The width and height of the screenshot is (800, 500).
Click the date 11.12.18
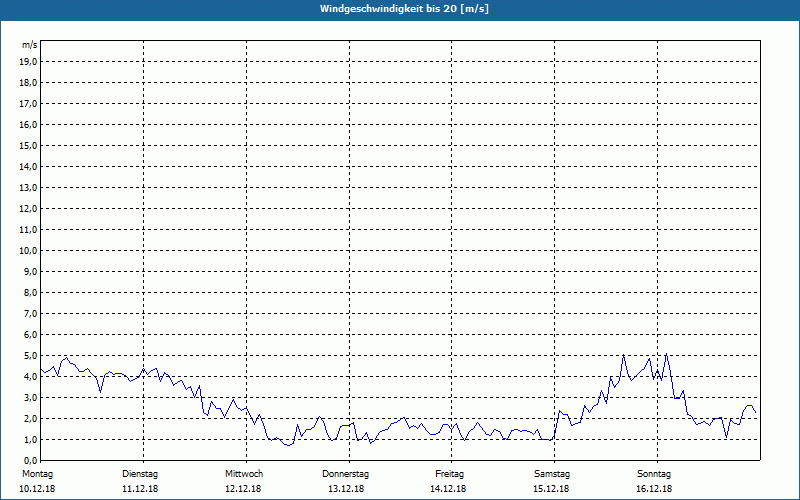(x=140, y=489)
